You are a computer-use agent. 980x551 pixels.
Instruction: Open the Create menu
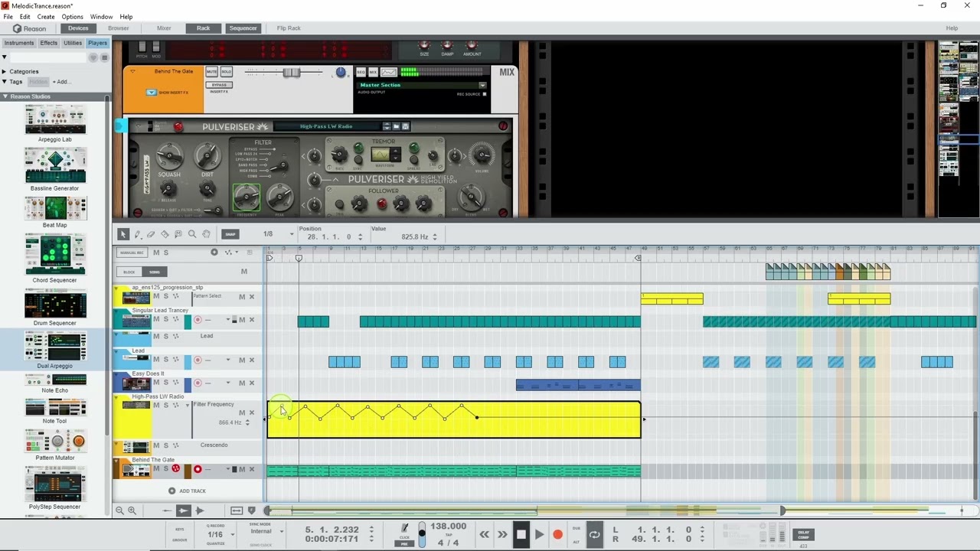pyautogui.click(x=46, y=17)
